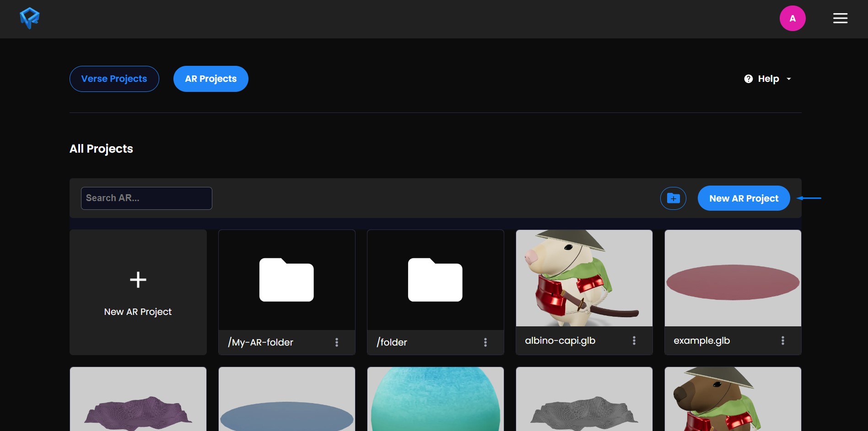Click the albino-capi.glb file name

coord(560,341)
